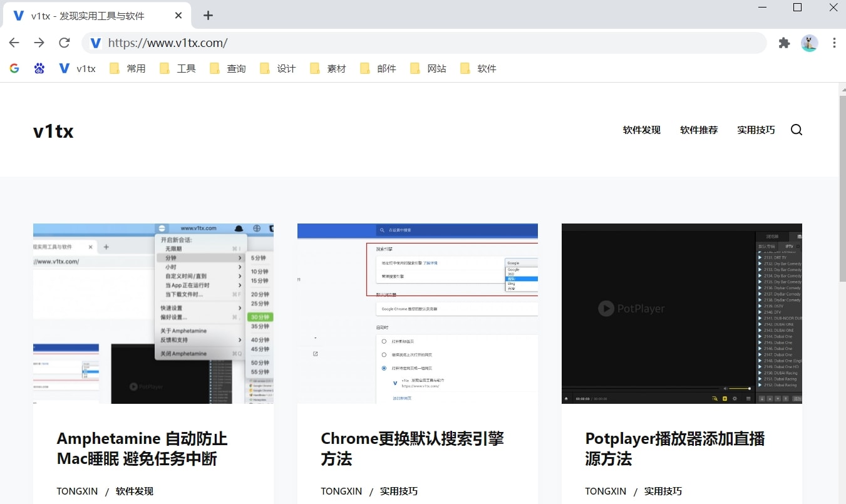Select 软件推荐 in the site navigation
Image resolution: width=846 pixels, height=504 pixels.
point(698,130)
